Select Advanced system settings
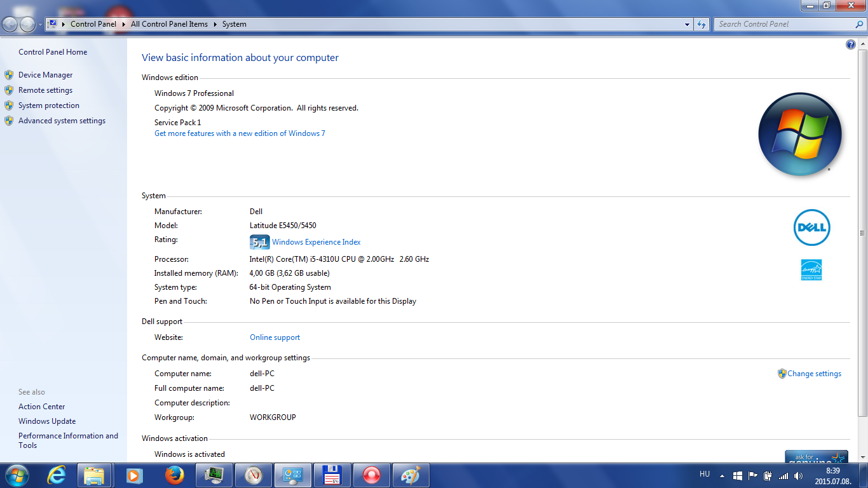 (62, 121)
